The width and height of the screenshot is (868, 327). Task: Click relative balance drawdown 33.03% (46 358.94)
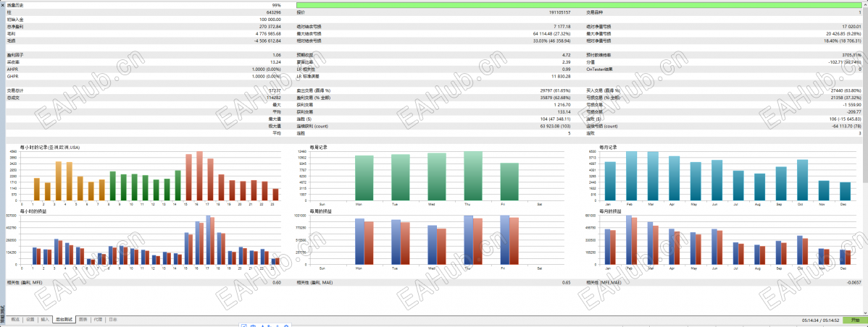tap(552, 41)
